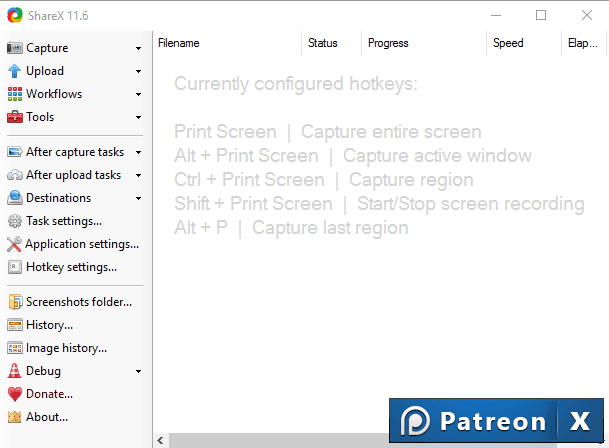Dismiss the Patreon banner with X
This screenshot has height=448, width=609.
[581, 421]
